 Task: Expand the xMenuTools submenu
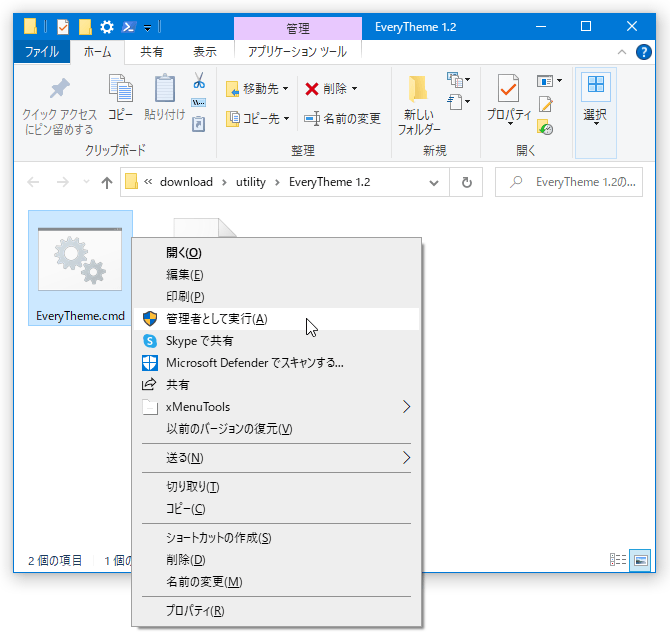276,407
